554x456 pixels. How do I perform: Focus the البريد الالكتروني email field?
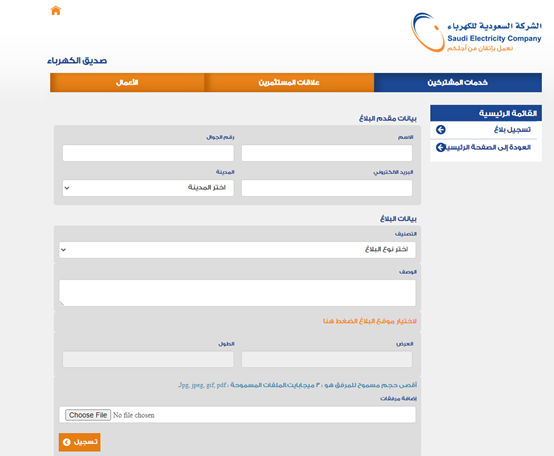pos(327,188)
